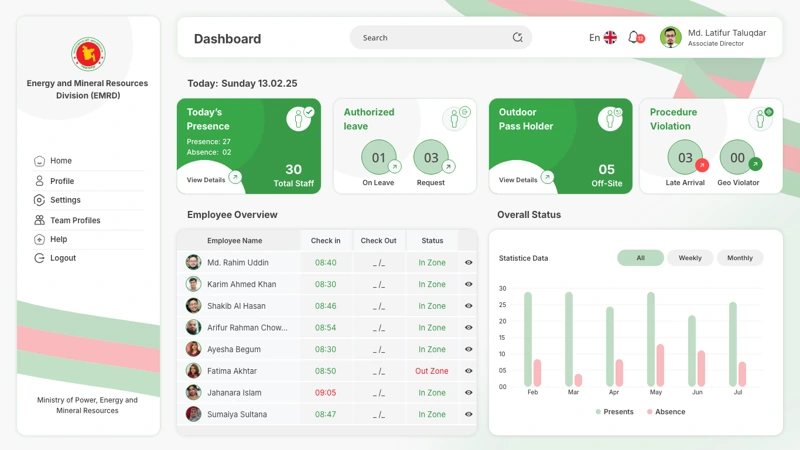The width and height of the screenshot is (800, 450).
Task: Click the Presents legend color dot
Action: (598, 412)
